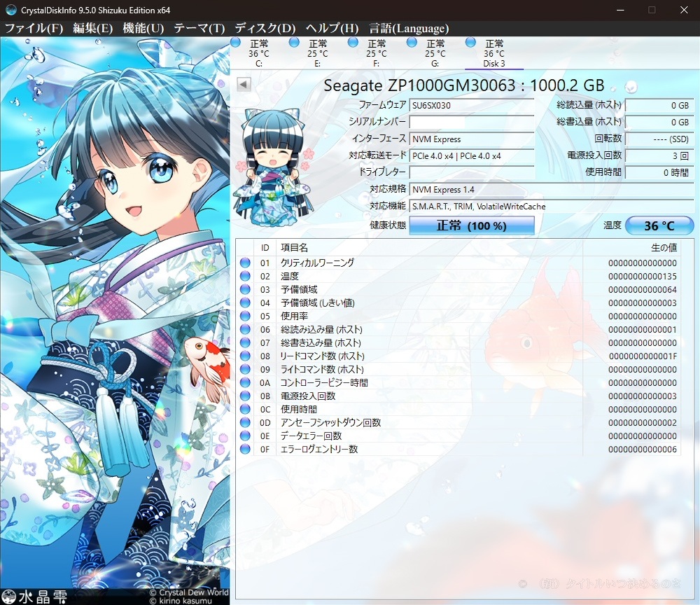Click the 電源投入回数 value 3 回
The width and height of the screenshot is (700, 605).
point(659,156)
